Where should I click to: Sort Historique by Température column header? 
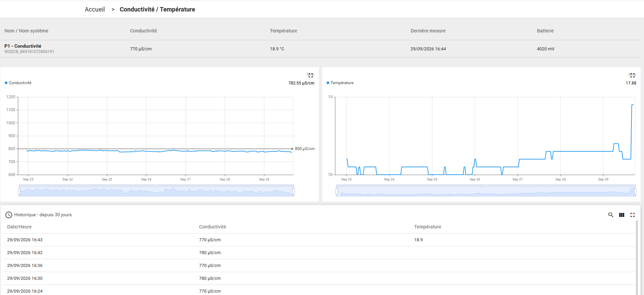pos(428,227)
